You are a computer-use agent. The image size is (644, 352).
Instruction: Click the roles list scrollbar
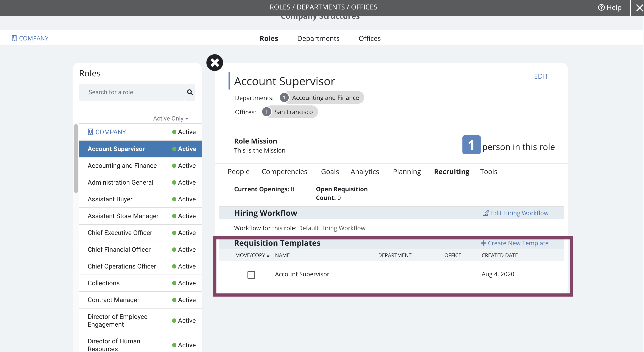(x=76, y=159)
